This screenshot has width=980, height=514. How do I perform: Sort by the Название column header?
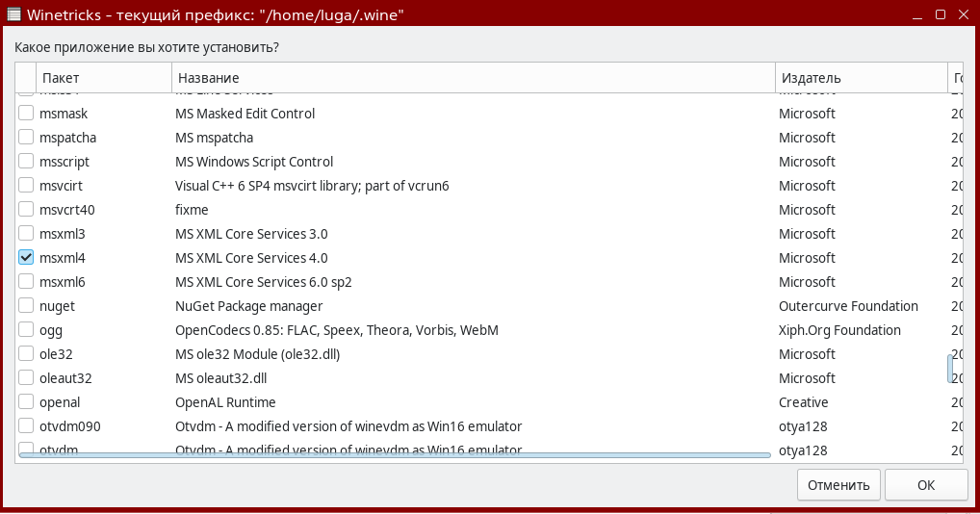[x=474, y=78]
